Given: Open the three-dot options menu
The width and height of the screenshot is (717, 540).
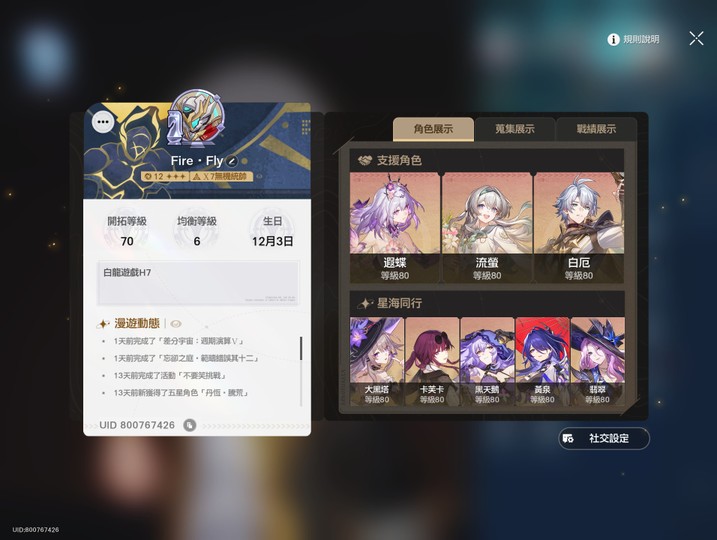Looking at the screenshot, I should 103,122.
